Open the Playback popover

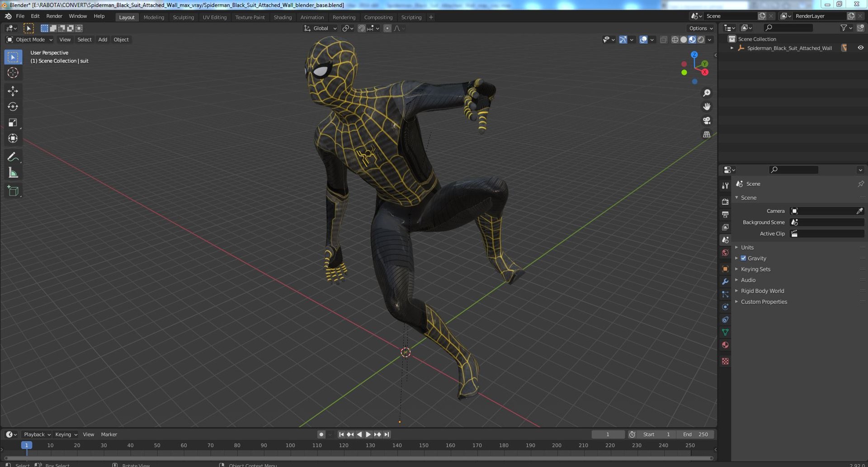coord(37,434)
